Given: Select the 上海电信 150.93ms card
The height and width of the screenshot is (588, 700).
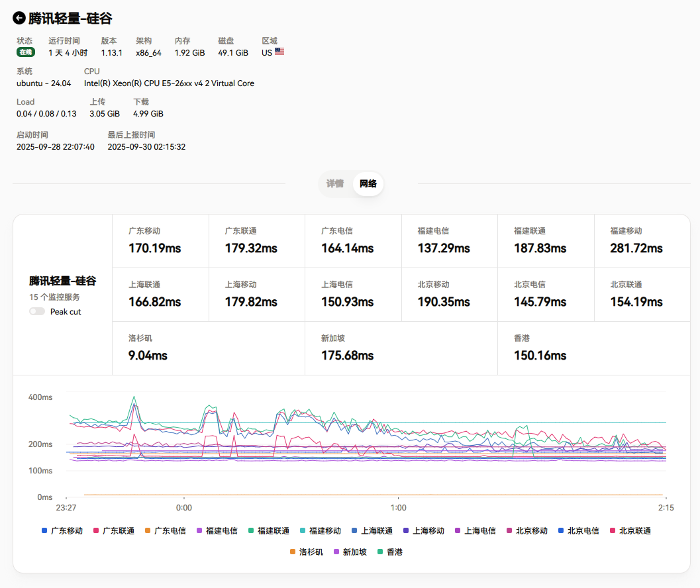Looking at the screenshot, I should click(352, 295).
